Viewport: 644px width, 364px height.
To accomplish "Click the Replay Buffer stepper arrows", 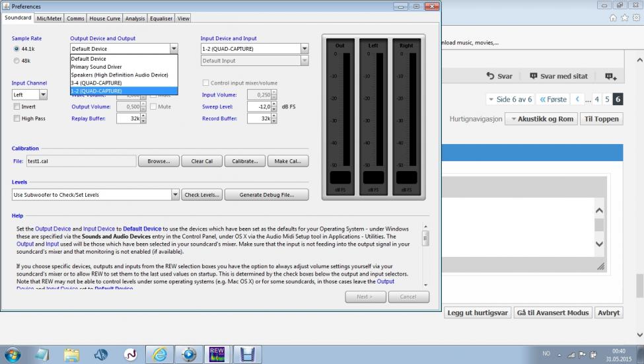I will [x=143, y=118].
